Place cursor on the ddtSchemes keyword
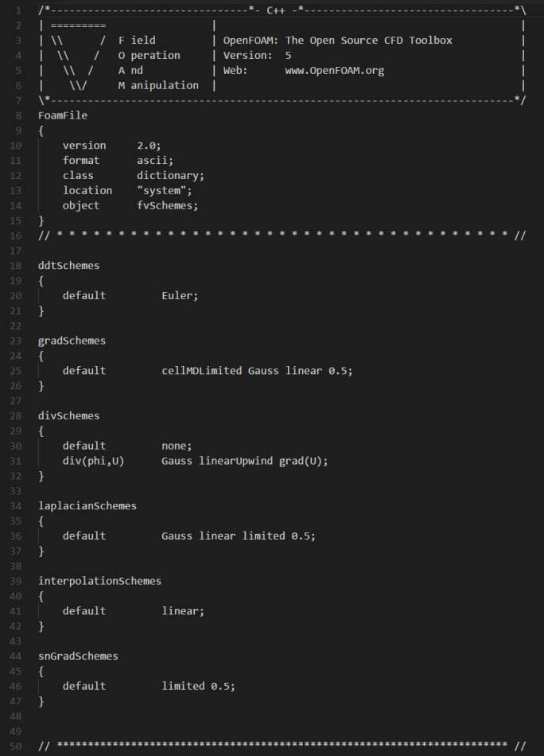The image size is (544, 756). 69,266
